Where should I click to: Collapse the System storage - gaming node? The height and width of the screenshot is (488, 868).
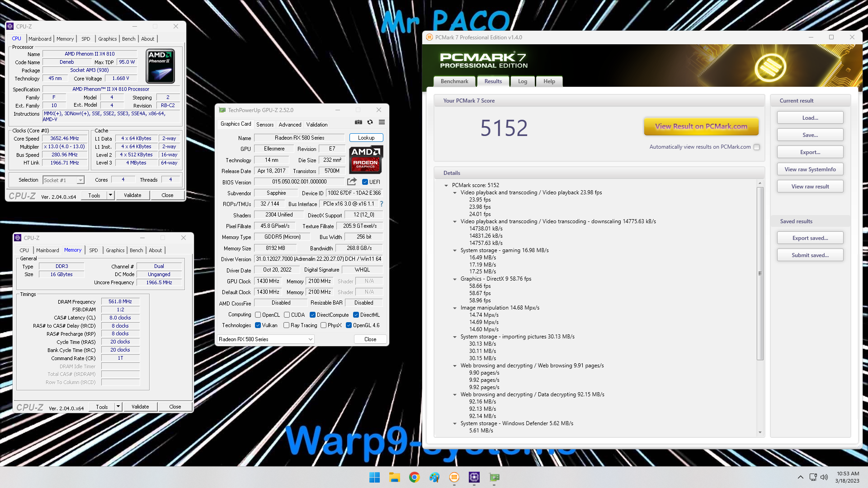(x=455, y=250)
